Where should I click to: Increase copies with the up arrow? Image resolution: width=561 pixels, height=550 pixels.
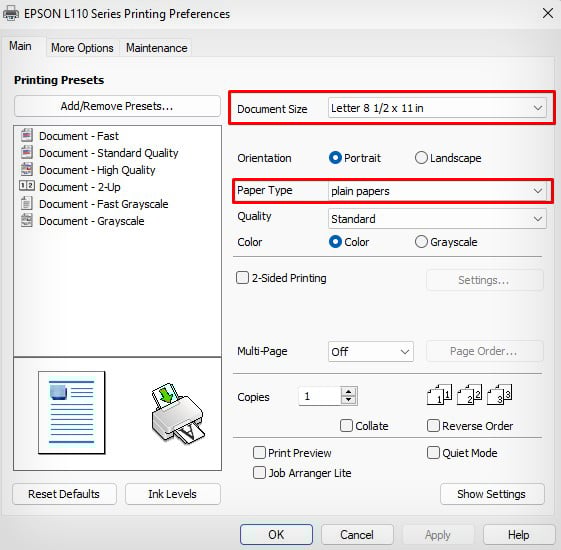click(x=348, y=391)
